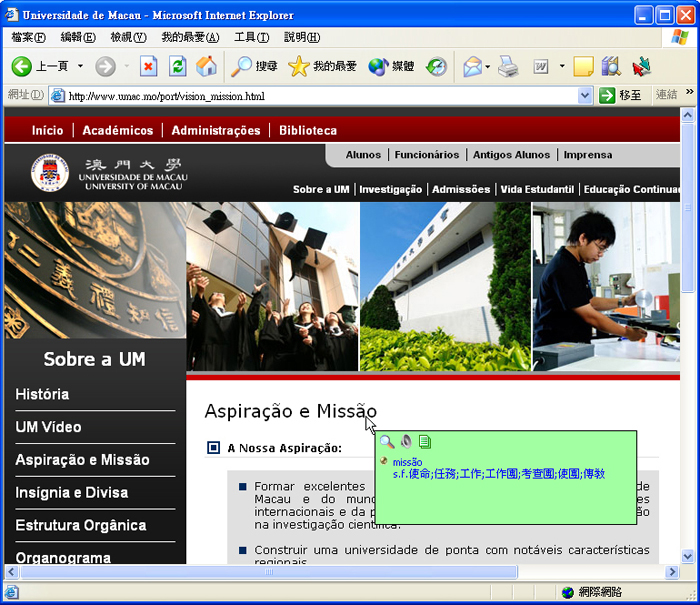Open the Media globe button

[391, 67]
